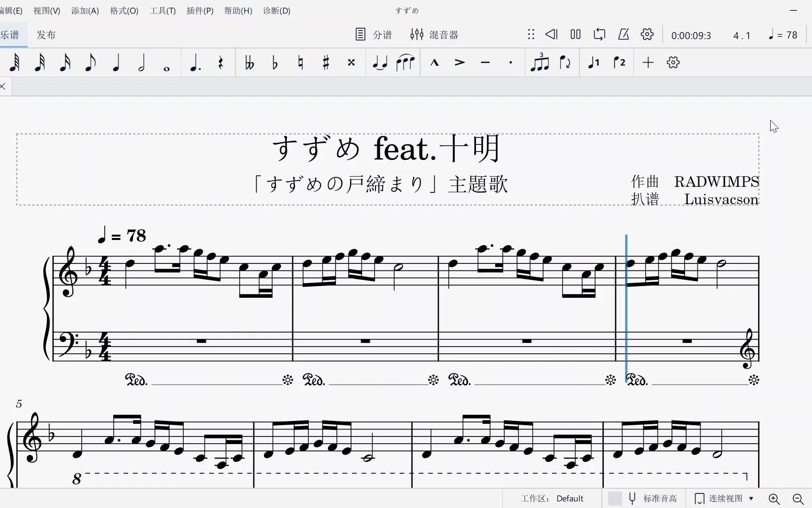
Task: Open the Plugins (插件) menu
Action: click(x=200, y=10)
